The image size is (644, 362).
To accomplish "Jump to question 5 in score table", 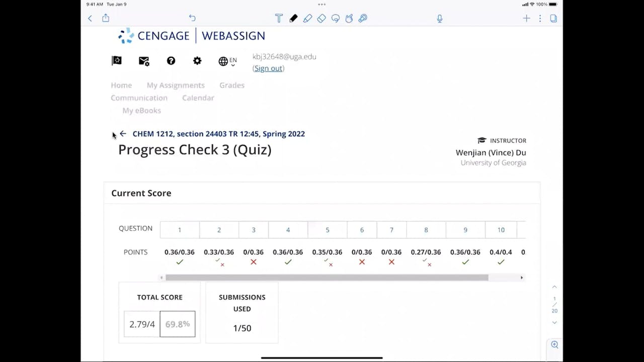I will coord(327,230).
